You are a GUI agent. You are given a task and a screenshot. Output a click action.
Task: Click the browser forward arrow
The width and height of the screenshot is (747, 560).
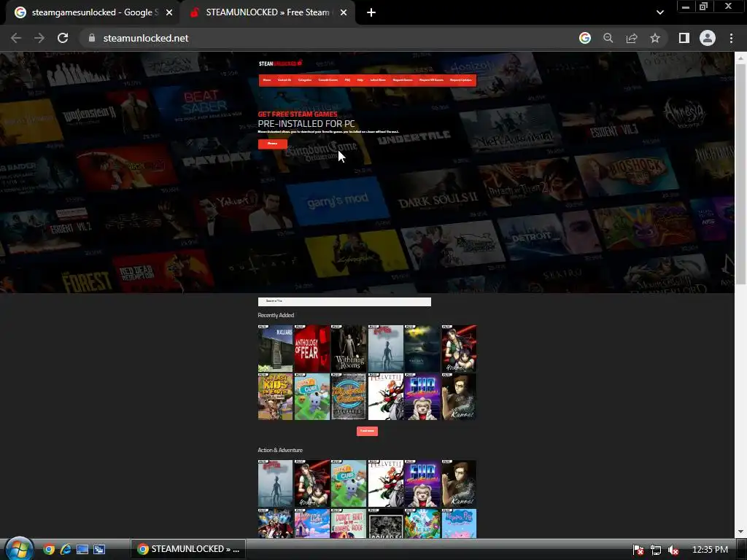point(39,38)
